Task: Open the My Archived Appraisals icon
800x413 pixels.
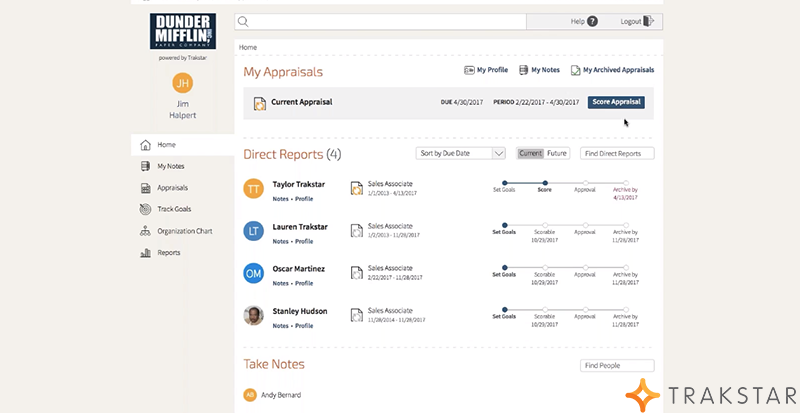Action: point(575,70)
